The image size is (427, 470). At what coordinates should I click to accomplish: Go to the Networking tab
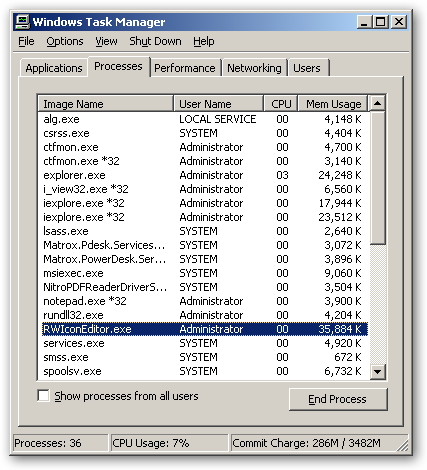[x=254, y=68]
